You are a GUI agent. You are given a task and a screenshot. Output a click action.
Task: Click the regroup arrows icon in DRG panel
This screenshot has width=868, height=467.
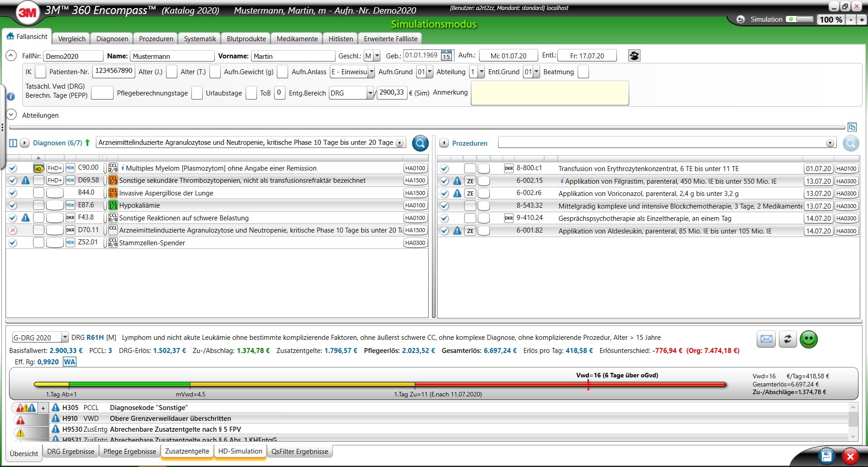[787, 339]
